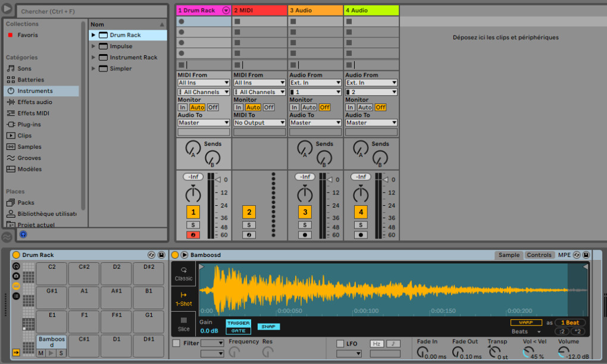607x364 pixels.
Task: Click the *2 double tempo button
Action: point(578,331)
